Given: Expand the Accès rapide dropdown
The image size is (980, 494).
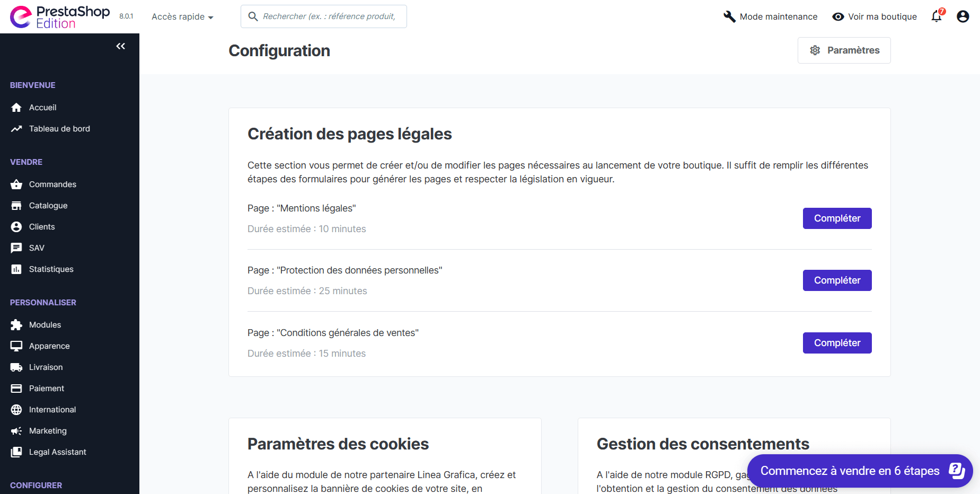Looking at the screenshot, I should tap(182, 17).
